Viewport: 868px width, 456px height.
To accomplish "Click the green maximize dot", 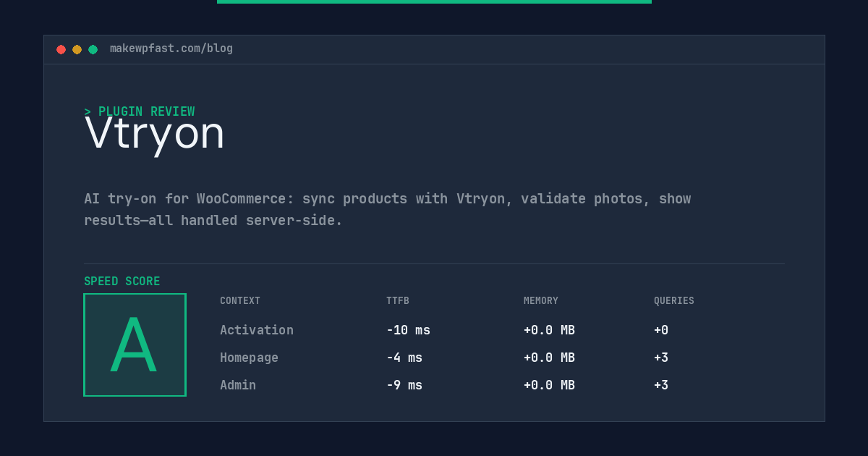I will 93,49.
